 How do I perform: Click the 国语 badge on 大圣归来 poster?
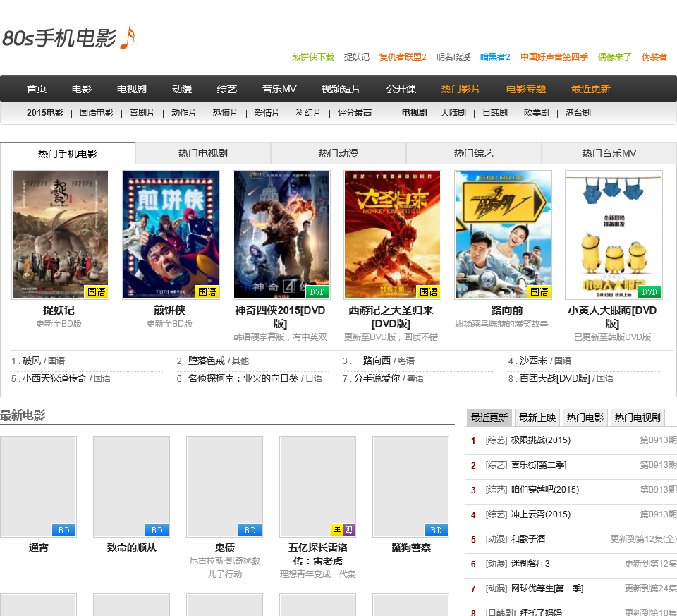[x=428, y=292]
